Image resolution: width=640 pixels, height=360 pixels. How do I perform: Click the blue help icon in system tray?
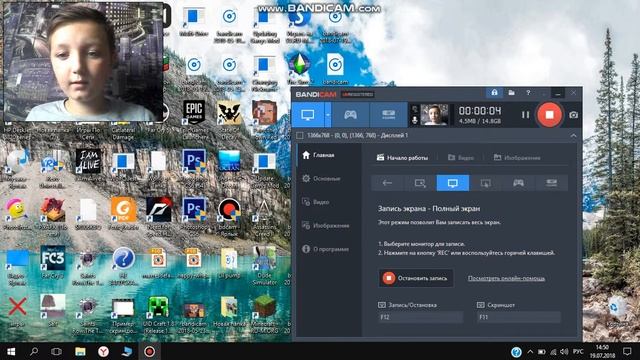(x=516, y=351)
